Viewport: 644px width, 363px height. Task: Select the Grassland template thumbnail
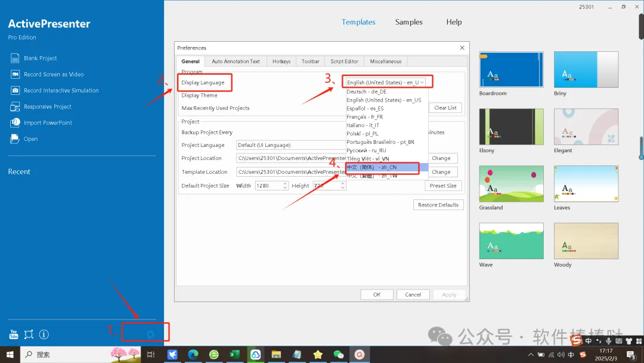pos(512,184)
